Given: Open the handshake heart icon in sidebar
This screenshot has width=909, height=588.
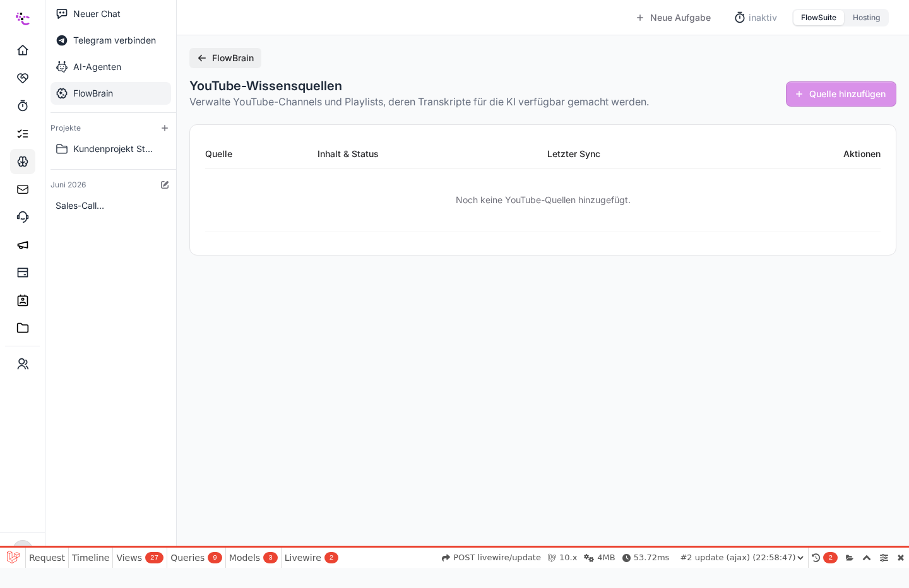Looking at the screenshot, I should coord(23,78).
